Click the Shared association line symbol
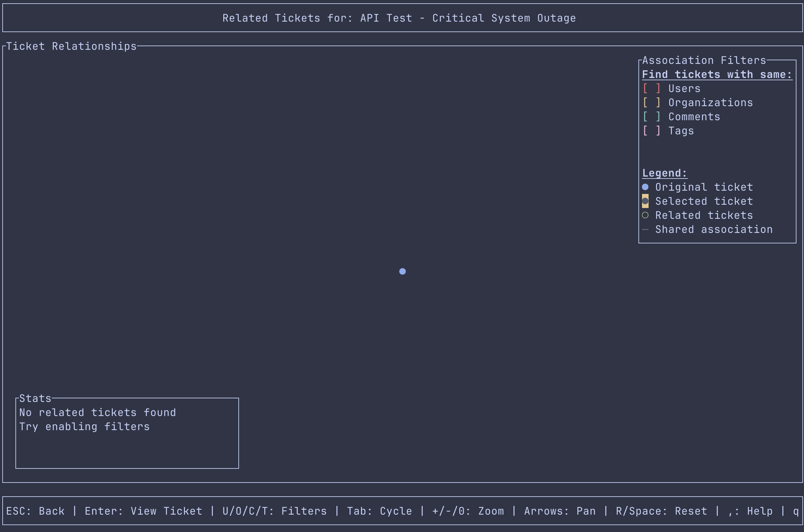The image size is (804, 532). (645, 229)
